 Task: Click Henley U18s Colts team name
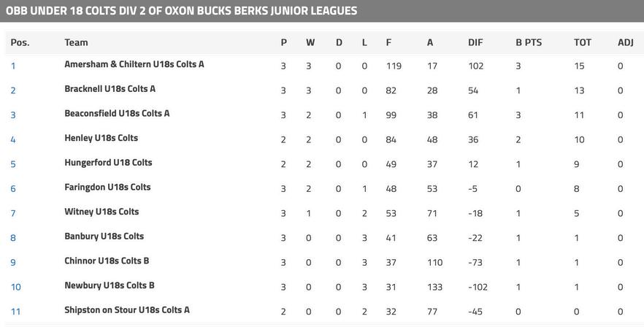coord(101,138)
